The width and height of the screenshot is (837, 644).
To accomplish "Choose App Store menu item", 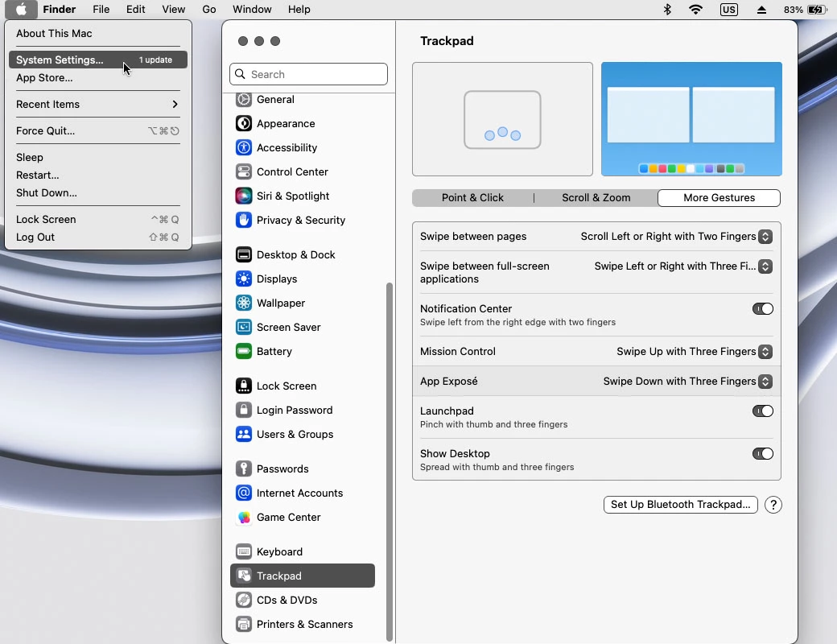I will pyautogui.click(x=98, y=77).
